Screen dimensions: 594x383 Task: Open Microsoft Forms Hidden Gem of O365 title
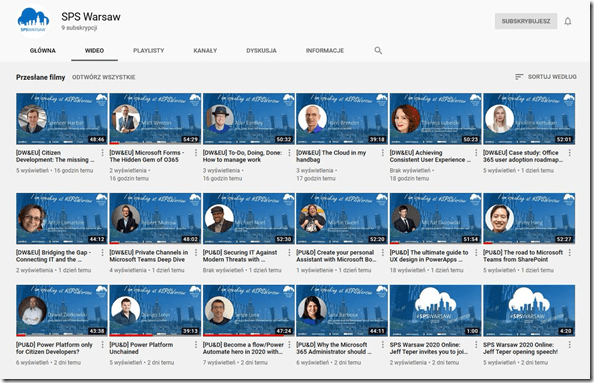(147, 156)
